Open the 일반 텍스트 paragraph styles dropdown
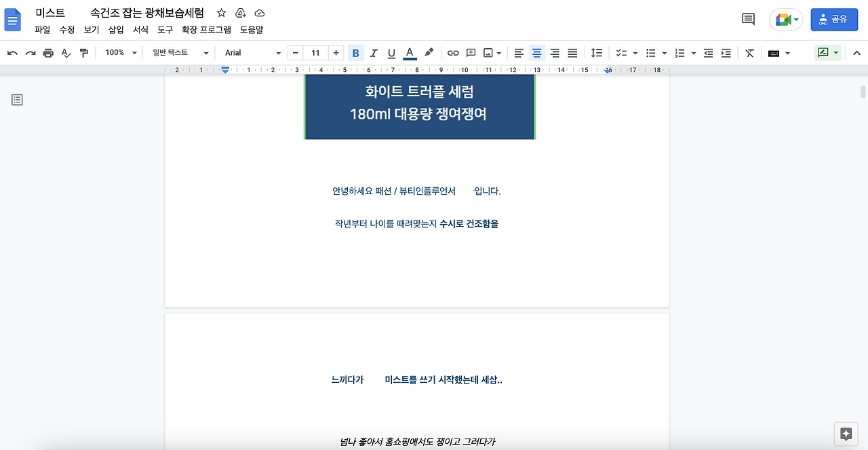The height and width of the screenshot is (450, 868). pos(178,52)
